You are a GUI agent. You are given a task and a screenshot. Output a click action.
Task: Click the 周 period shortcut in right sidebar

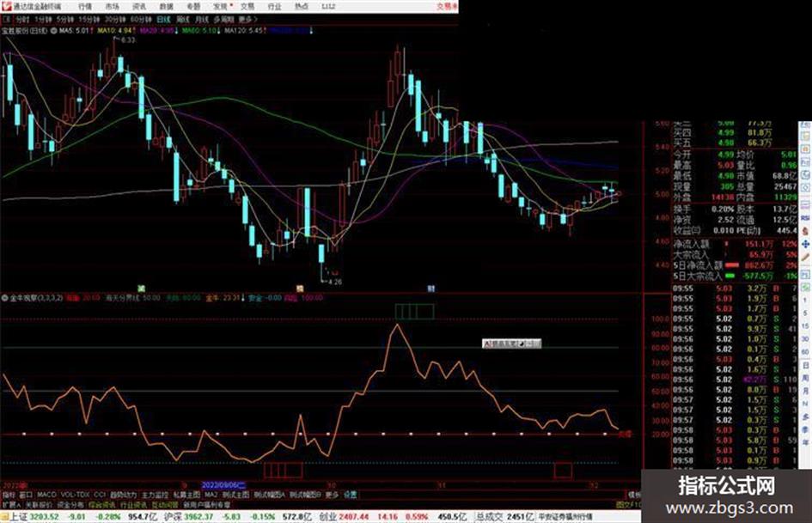[x=805, y=378]
